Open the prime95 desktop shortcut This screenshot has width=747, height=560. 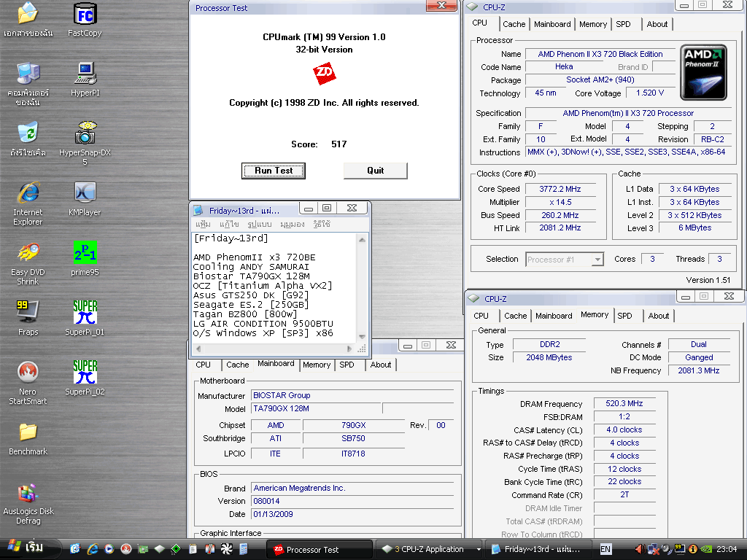click(x=85, y=252)
